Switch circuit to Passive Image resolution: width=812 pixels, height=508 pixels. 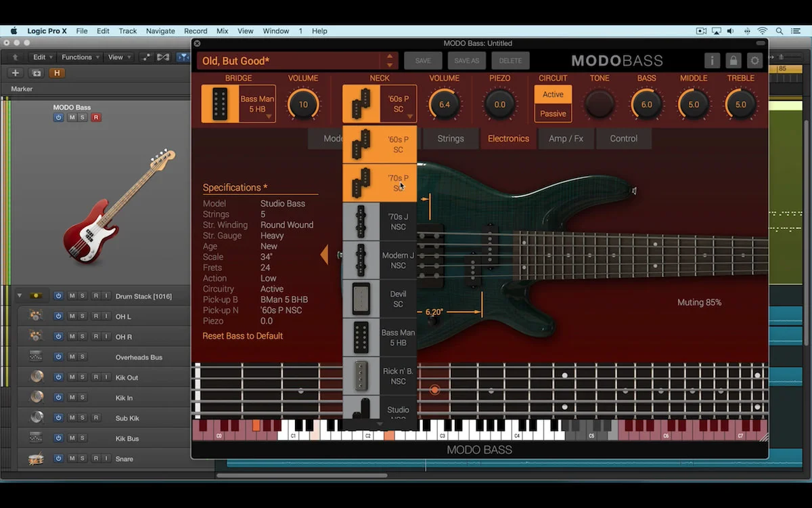tap(553, 114)
